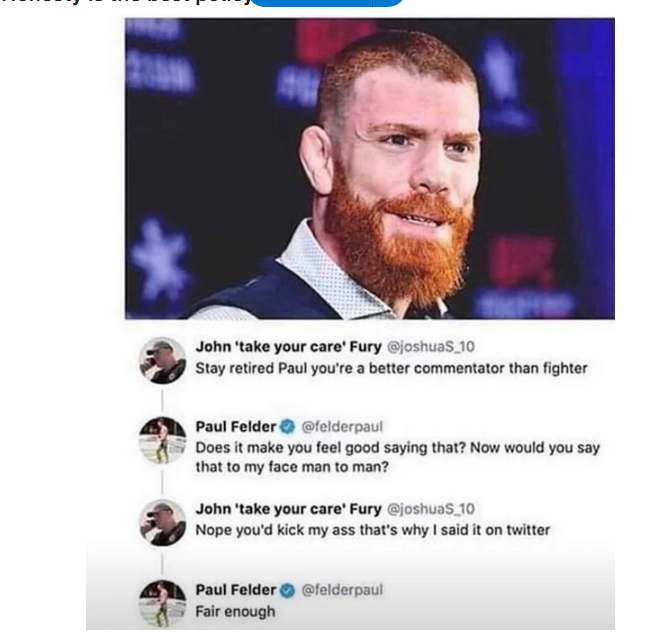Open the John 'take your care' Fury name on the 'Stay retired' tweet

pyautogui.click(x=288, y=347)
